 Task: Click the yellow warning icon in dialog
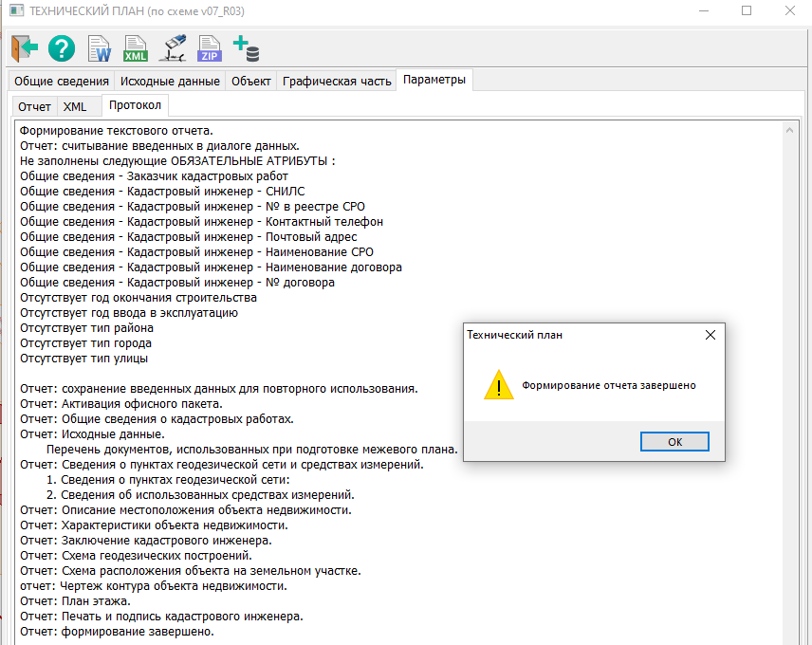(x=498, y=385)
